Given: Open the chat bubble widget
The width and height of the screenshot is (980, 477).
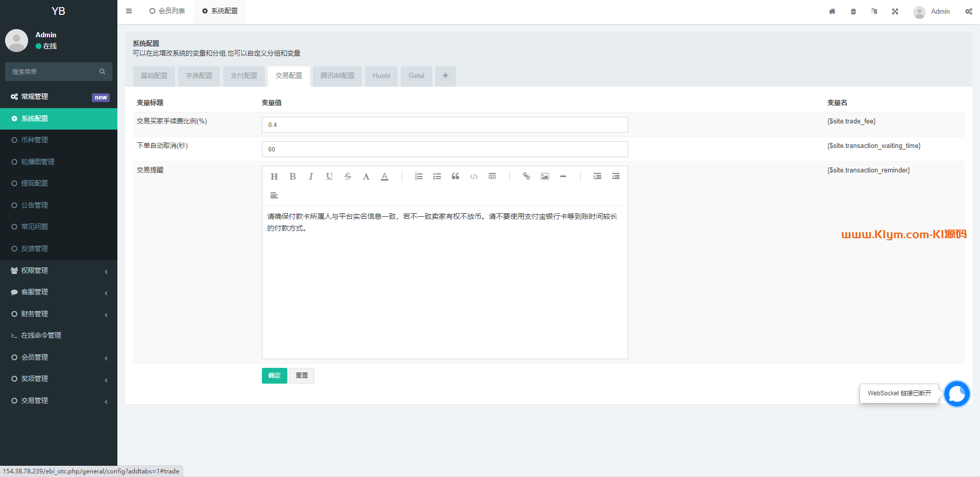Looking at the screenshot, I should pyautogui.click(x=957, y=394).
